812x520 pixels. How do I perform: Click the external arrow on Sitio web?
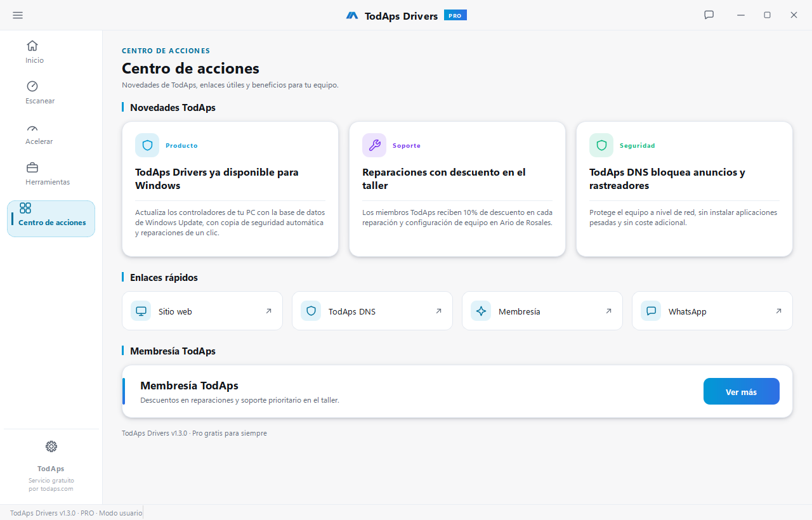pyautogui.click(x=268, y=311)
